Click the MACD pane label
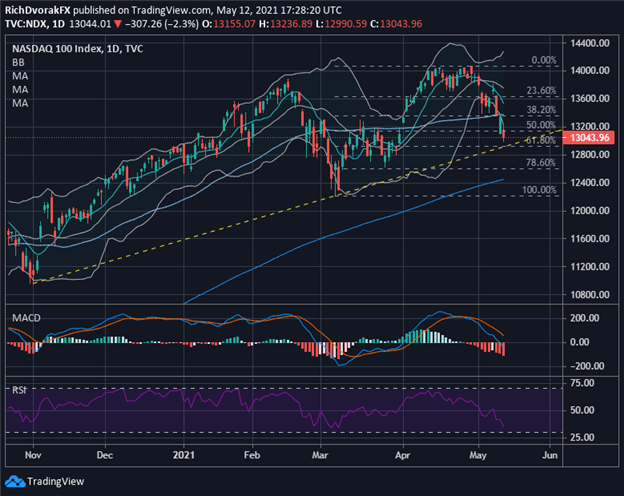Viewport: 624px width, 496px height. click(26, 318)
